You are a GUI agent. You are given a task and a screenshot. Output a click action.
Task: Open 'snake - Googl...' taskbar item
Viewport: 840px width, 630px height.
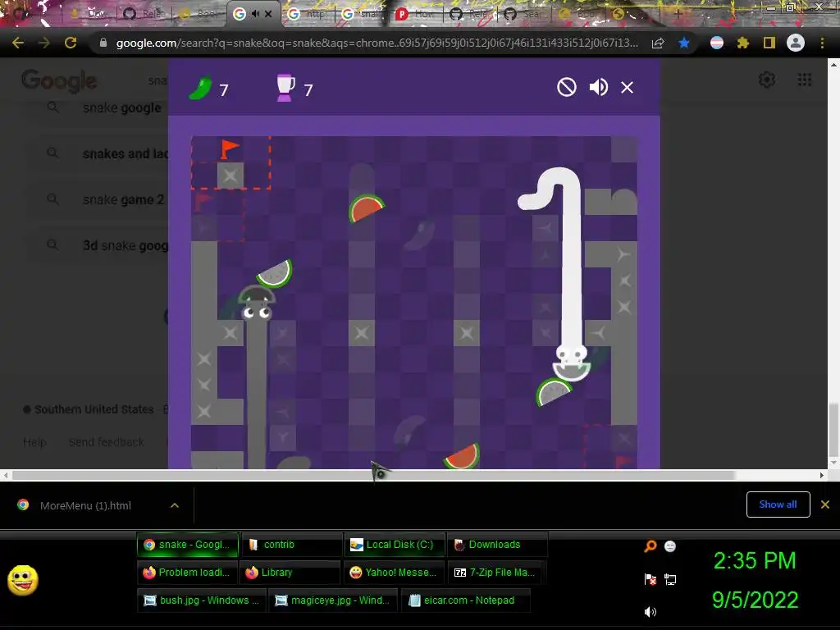coord(188,545)
